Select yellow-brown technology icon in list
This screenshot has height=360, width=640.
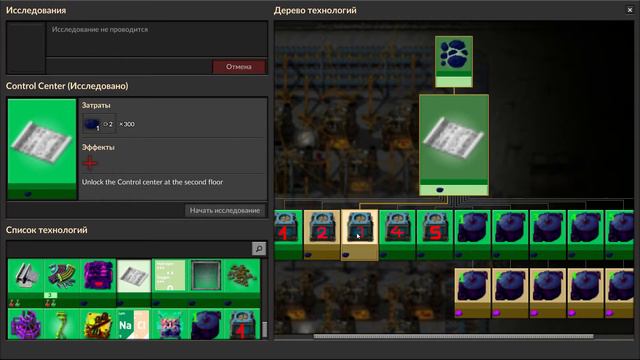98,324
